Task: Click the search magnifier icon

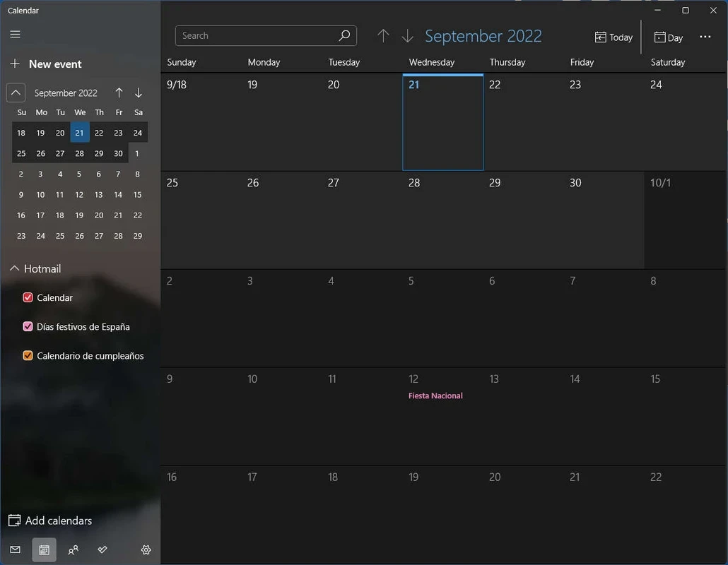Action: tap(344, 36)
